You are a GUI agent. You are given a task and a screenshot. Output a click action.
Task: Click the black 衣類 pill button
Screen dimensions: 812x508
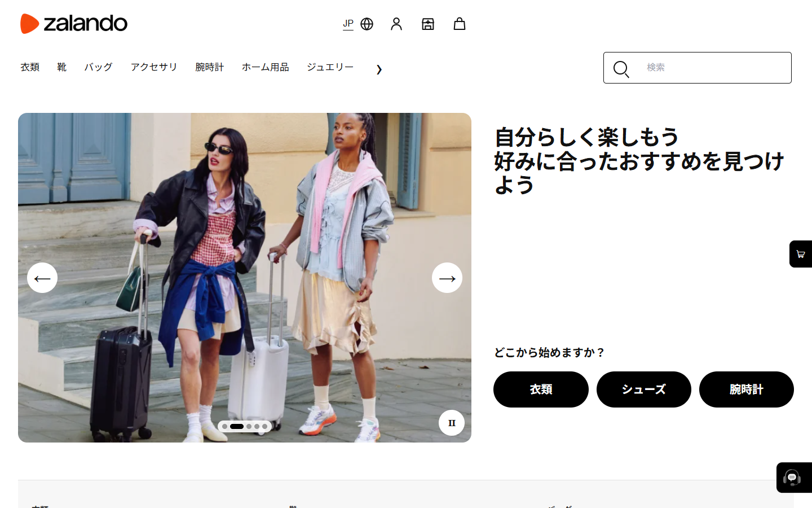click(x=541, y=389)
